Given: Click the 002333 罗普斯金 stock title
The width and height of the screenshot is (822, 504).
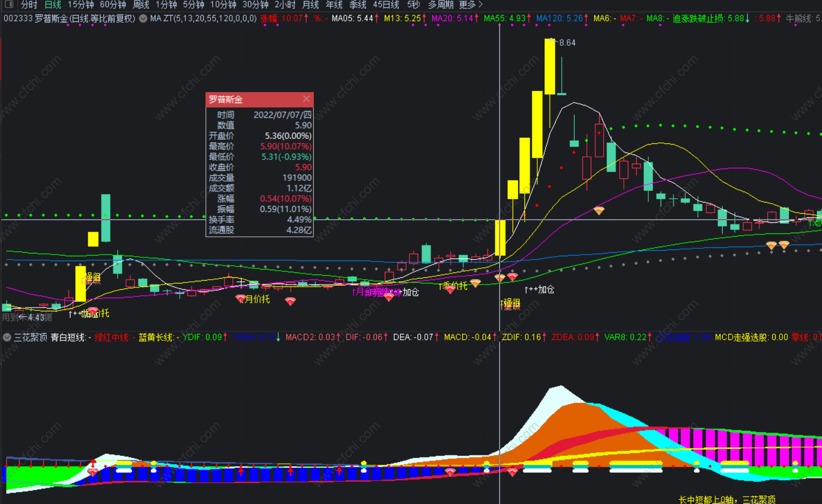Looking at the screenshot, I should tap(69, 18).
